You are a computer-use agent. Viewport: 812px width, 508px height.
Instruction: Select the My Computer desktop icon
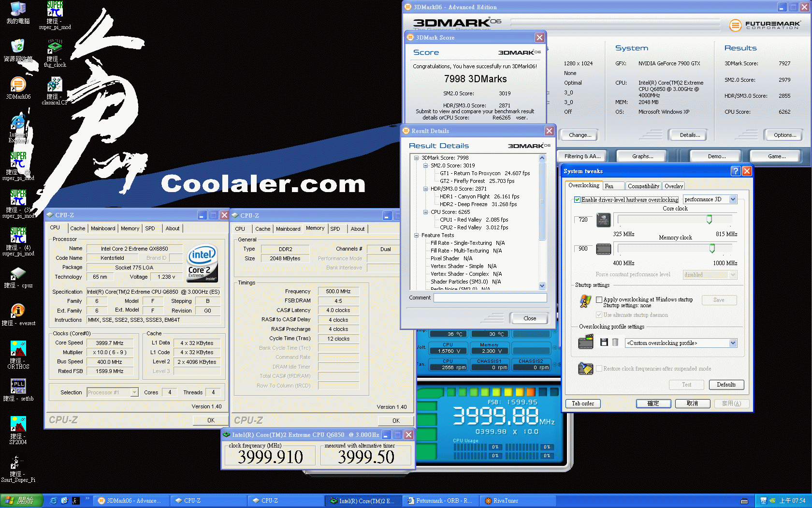coord(18,13)
